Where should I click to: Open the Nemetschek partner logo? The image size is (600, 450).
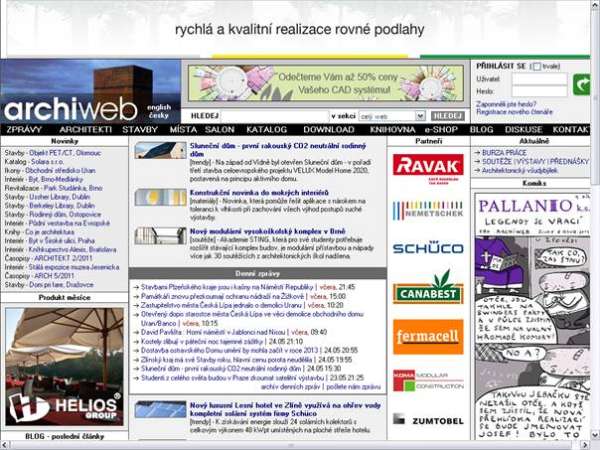tap(428, 210)
